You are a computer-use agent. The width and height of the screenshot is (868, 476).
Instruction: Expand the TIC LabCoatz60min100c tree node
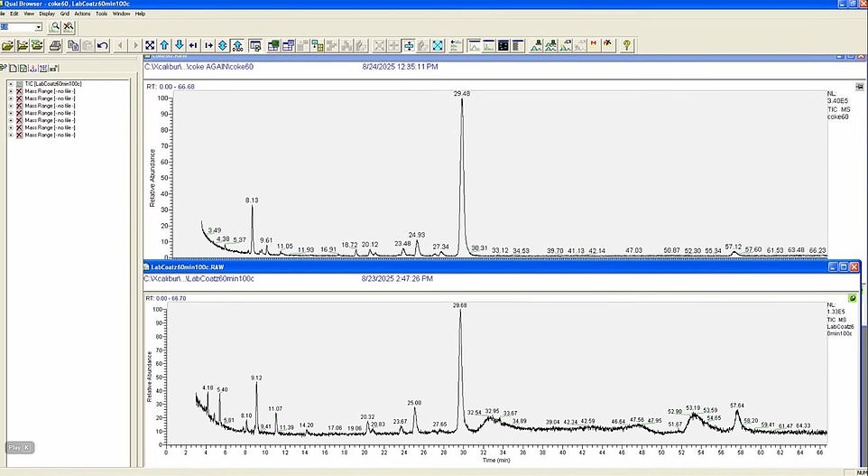tap(10, 84)
